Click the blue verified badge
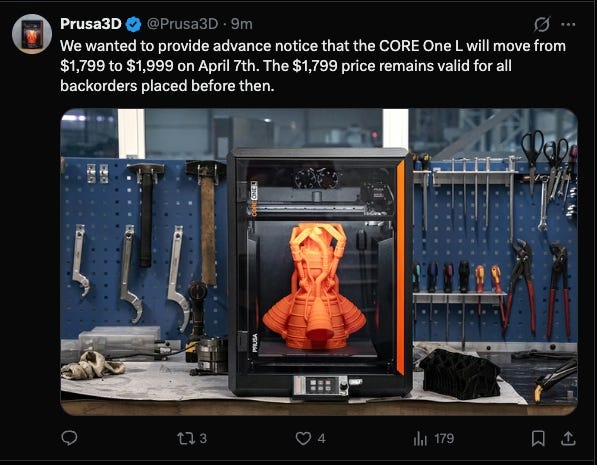The height and width of the screenshot is (465, 597). [133, 24]
